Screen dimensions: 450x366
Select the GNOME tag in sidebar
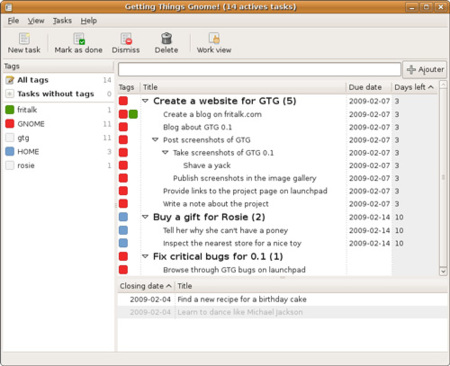[x=58, y=124]
